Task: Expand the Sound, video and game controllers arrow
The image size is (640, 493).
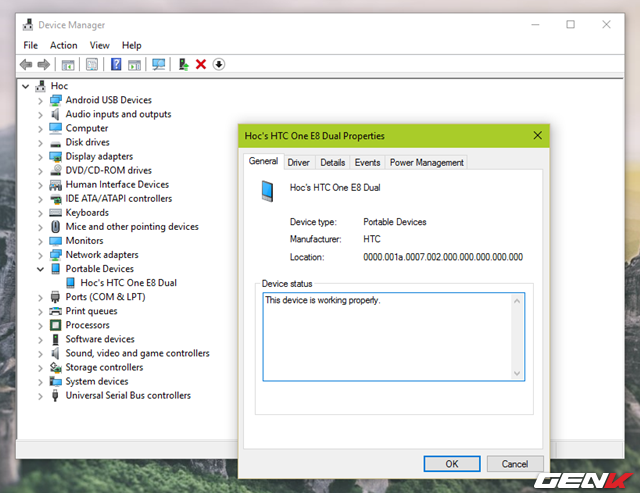Action: [40, 354]
